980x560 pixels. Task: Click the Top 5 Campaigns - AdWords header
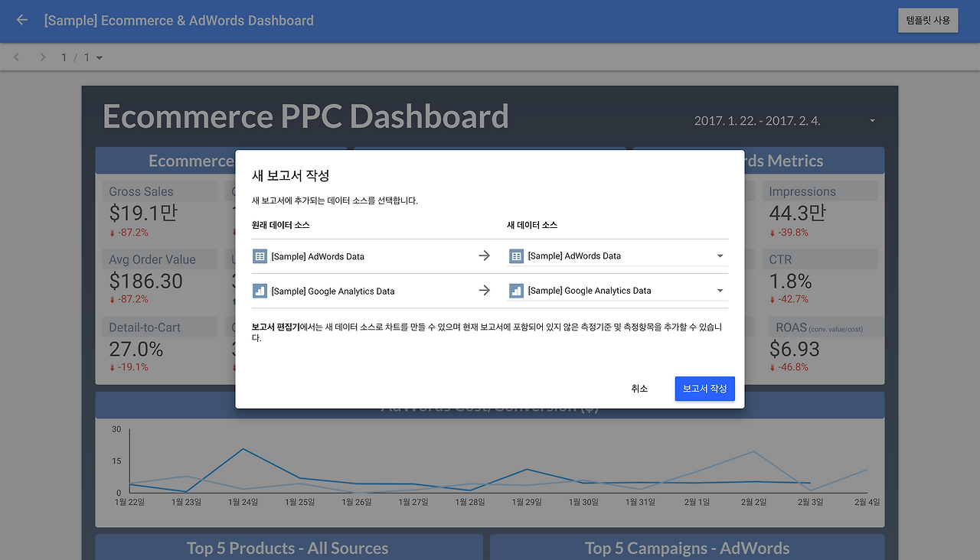click(687, 548)
